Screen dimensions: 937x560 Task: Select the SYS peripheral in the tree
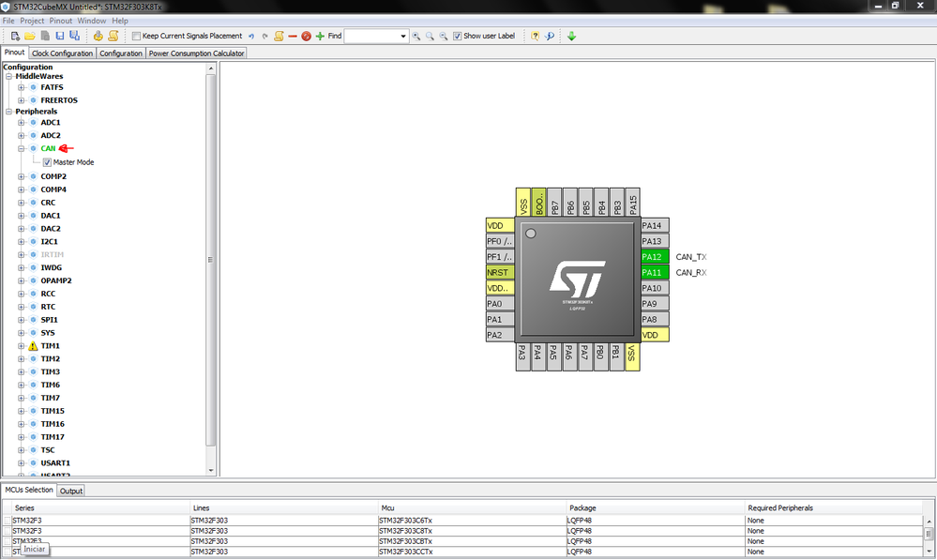48,333
